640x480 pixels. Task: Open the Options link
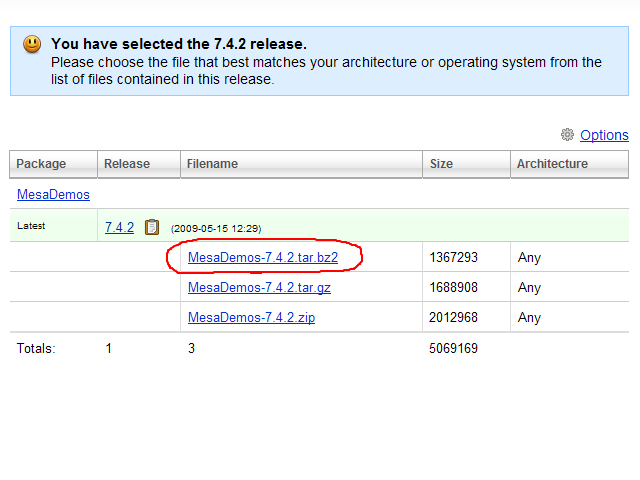[604, 135]
